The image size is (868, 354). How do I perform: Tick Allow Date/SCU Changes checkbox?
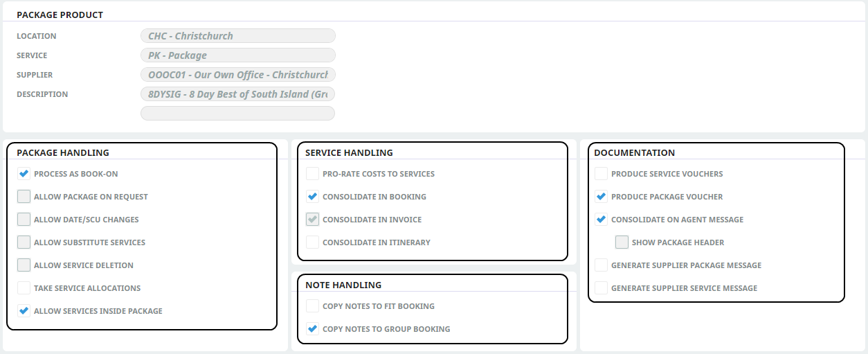click(24, 220)
